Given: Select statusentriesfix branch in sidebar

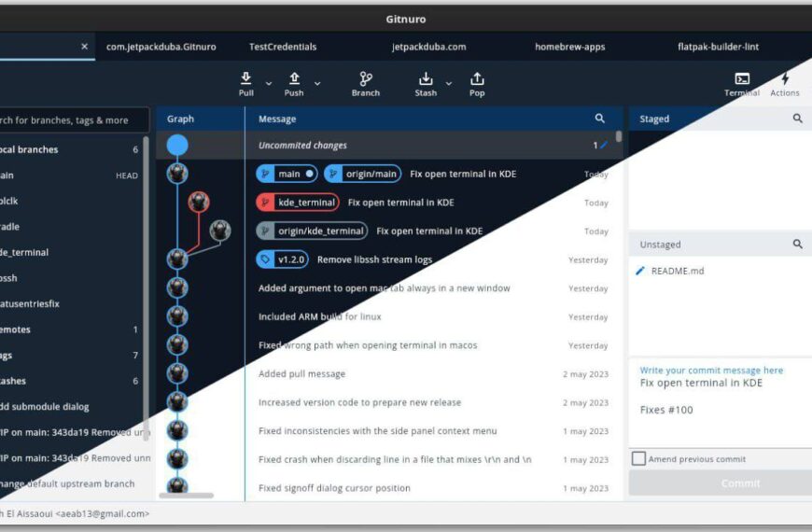Looking at the screenshot, I should (70, 303).
